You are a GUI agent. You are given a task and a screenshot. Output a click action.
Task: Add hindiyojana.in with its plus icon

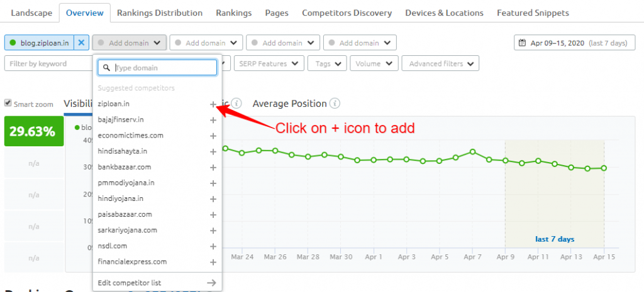pyautogui.click(x=213, y=199)
